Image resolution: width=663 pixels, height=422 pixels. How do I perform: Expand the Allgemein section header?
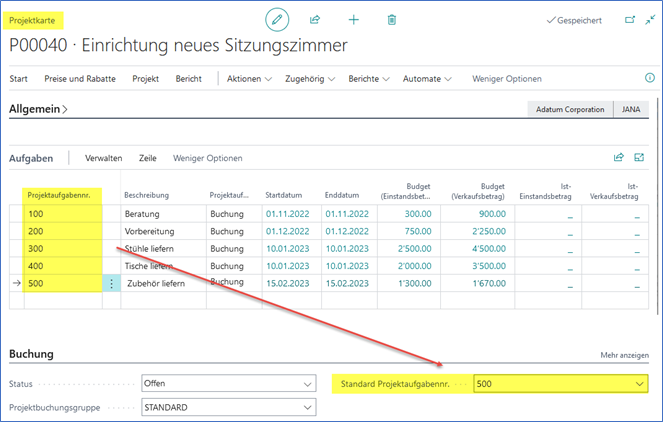(x=38, y=109)
